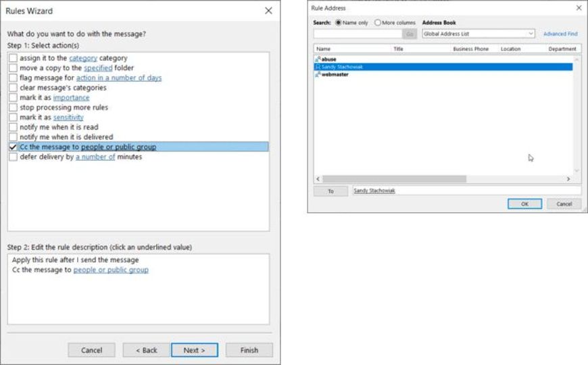588x365 pixels.
Task: Sort by Location column header
Action: pos(511,49)
